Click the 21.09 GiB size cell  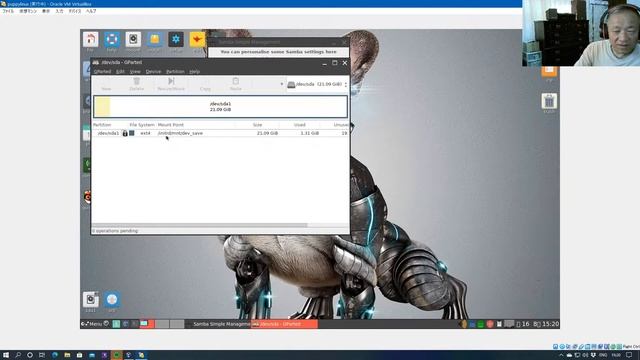pos(267,133)
